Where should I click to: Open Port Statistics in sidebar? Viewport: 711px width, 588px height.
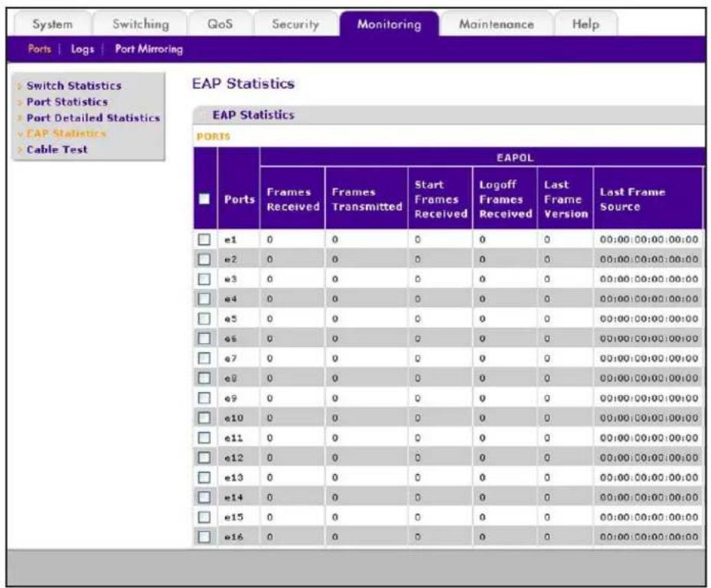coord(67,102)
